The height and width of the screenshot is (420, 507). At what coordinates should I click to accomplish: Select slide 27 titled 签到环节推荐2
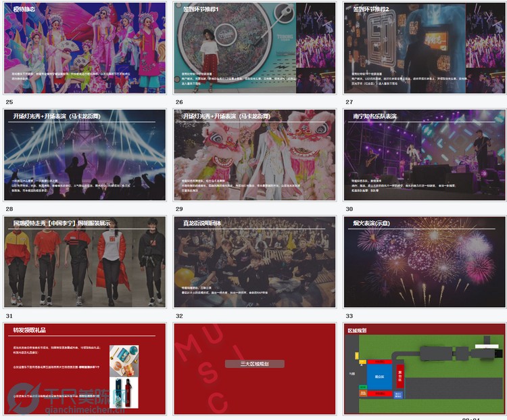425,48
